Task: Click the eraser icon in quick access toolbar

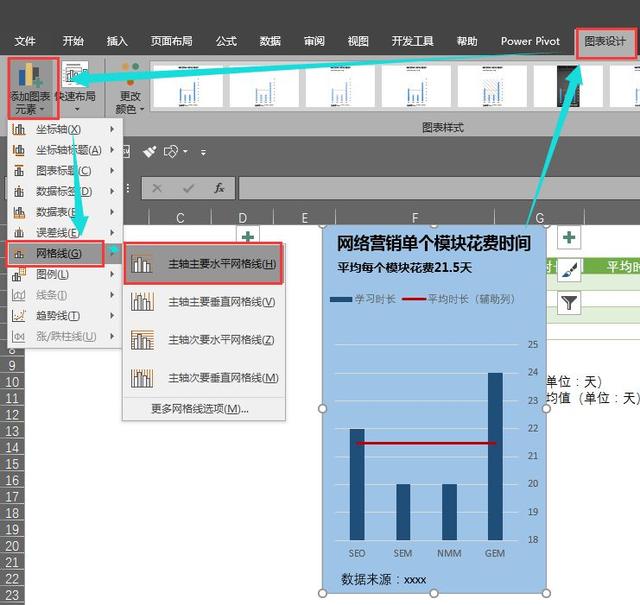Action: [x=150, y=152]
